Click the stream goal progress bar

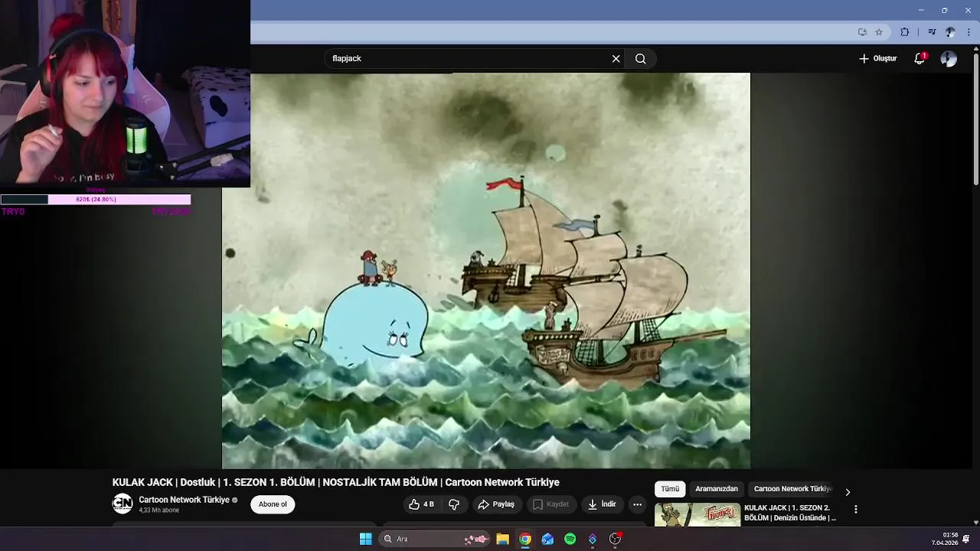click(x=96, y=200)
